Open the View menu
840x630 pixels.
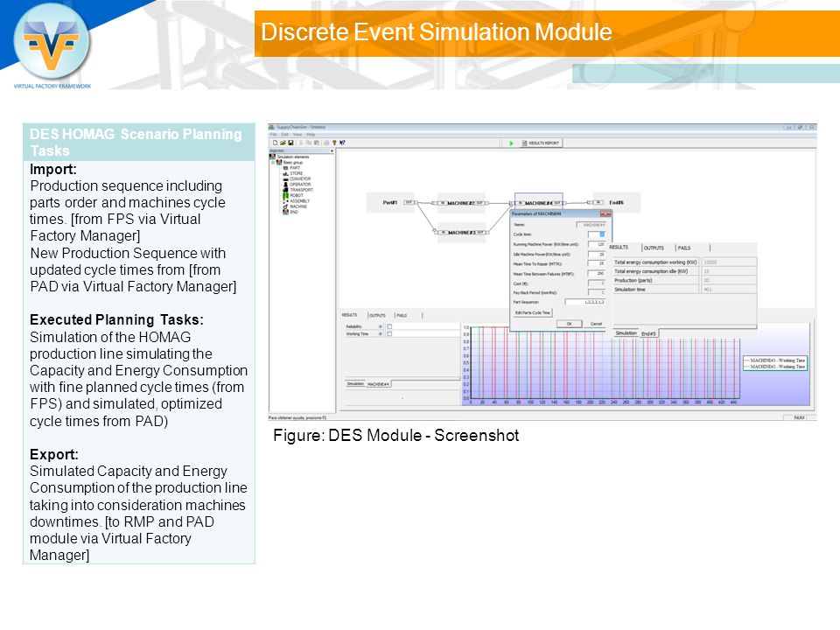297,135
